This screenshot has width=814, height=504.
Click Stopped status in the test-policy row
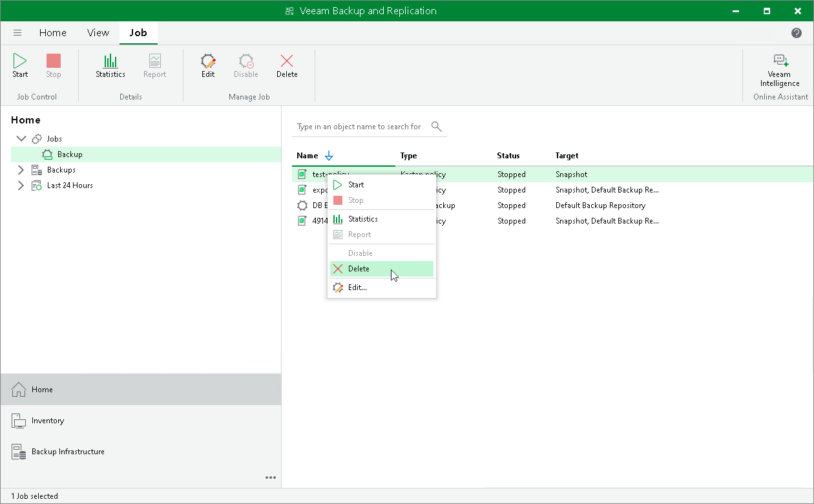tap(512, 174)
